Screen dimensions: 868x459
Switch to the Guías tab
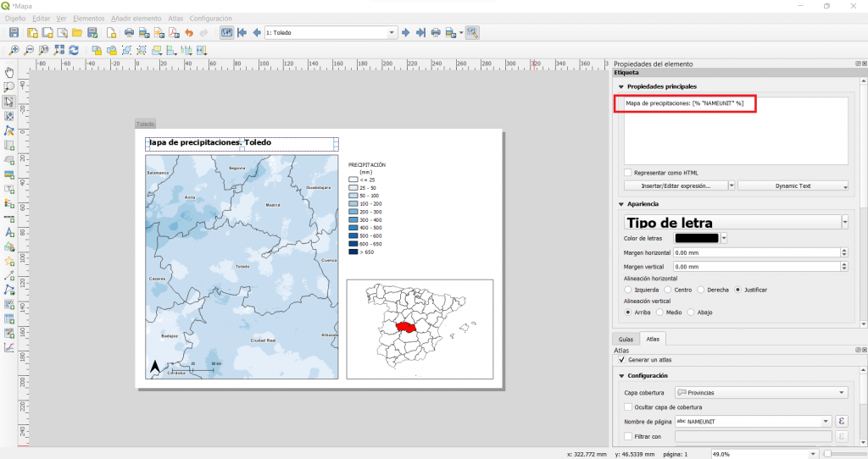[626, 339]
